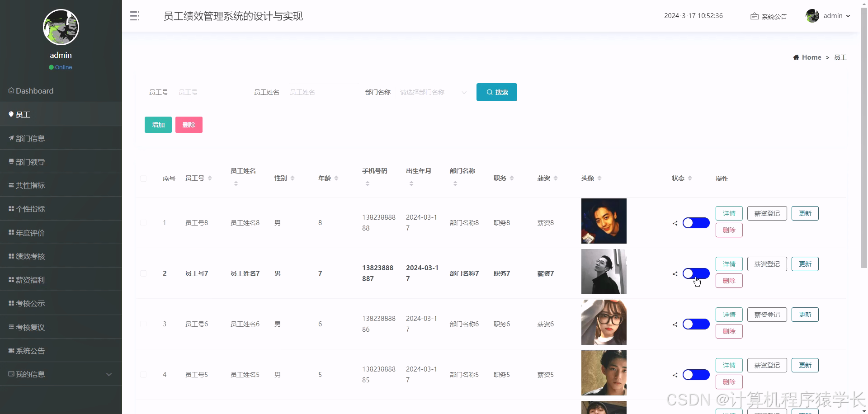This screenshot has height=414, width=868.
Task: Open 部门领导 in the sidebar
Action: [x=61, y=162]
